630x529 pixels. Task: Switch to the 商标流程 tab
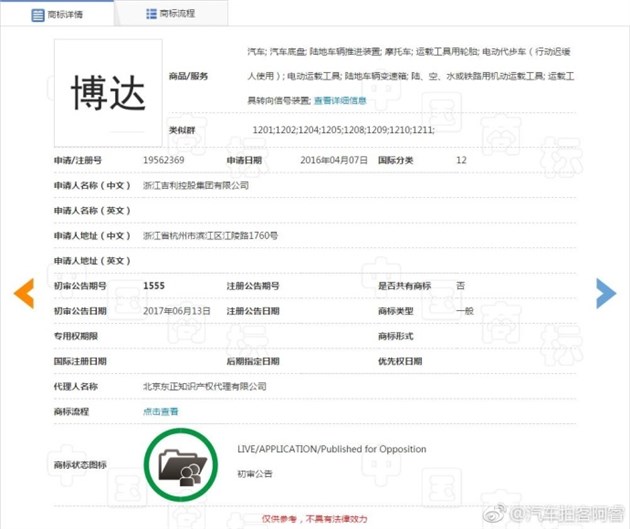point(171,14)
